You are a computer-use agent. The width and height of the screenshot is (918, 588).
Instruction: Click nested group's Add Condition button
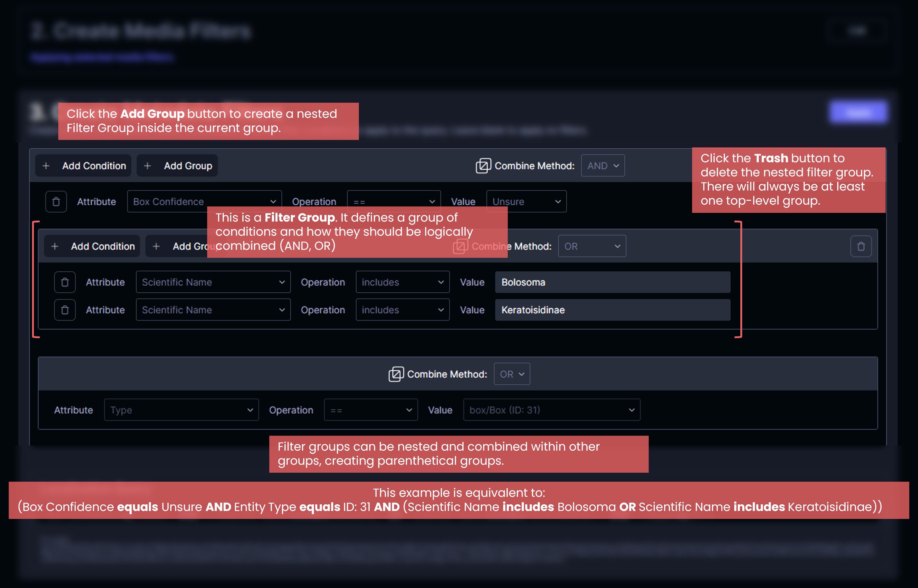[92, 246]
